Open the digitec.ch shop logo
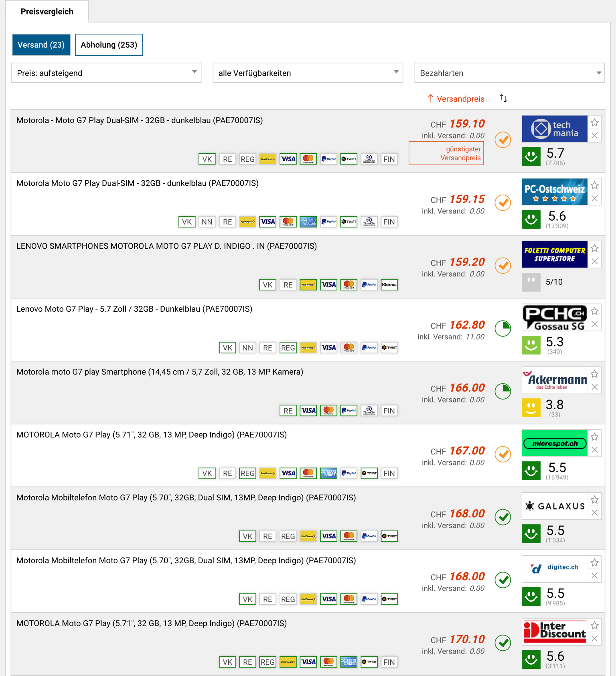 point(555,569)
